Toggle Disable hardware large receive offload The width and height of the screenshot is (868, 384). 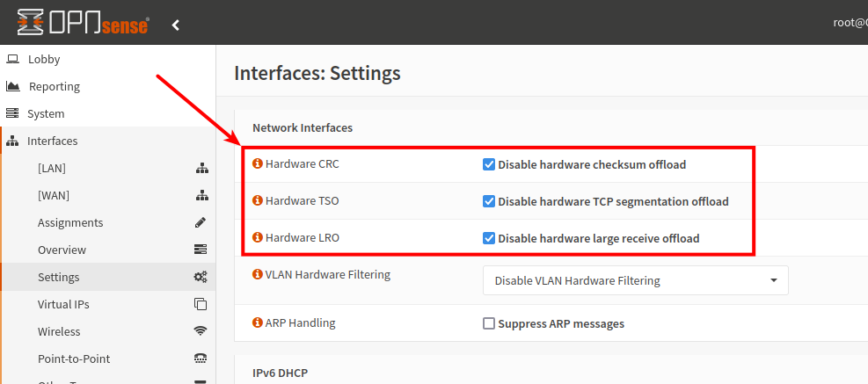(489, 238)
